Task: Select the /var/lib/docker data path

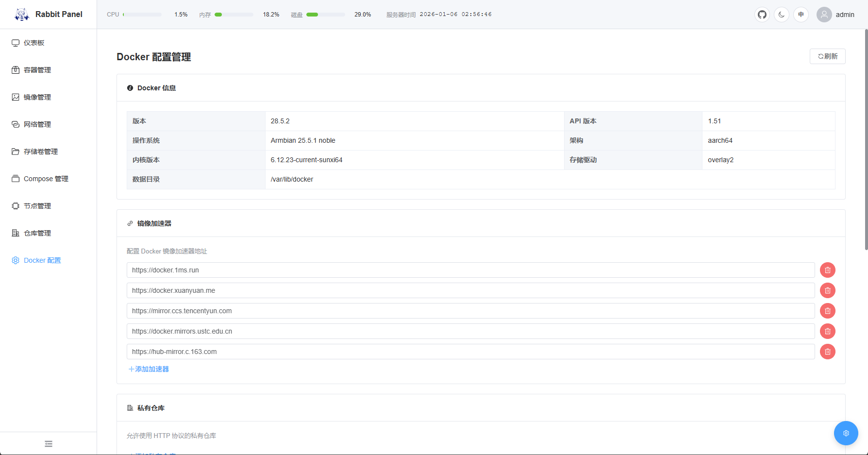Action: (x=292, y=179)
